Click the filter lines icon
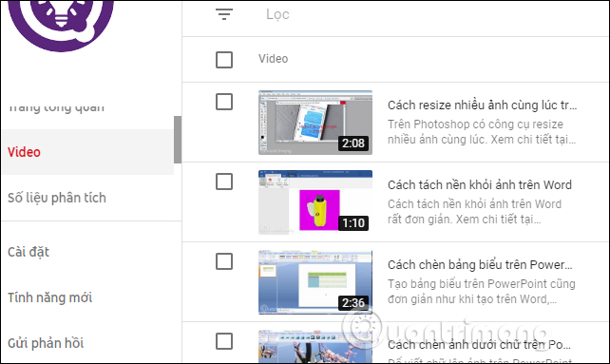 224,14
